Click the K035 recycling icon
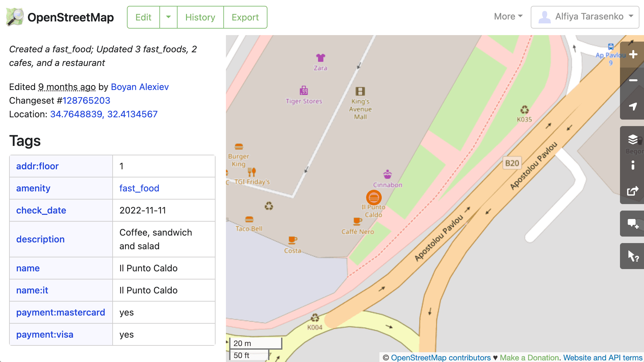 [525, 110]
